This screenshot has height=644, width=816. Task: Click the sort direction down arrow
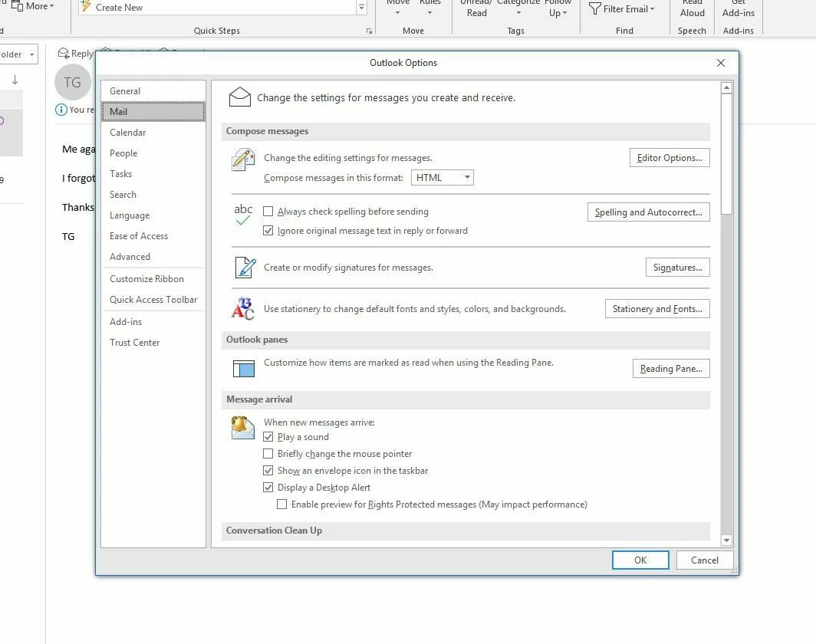15,80
